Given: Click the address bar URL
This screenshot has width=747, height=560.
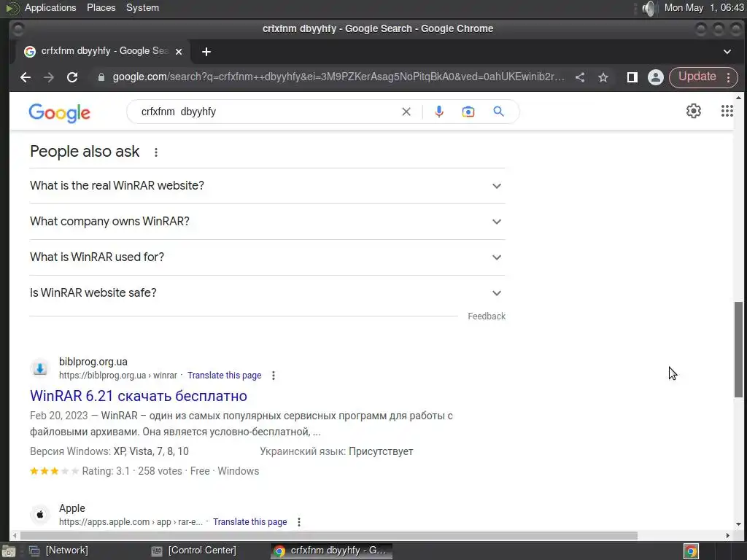Looking at the screenshot, I should (338, 77).
